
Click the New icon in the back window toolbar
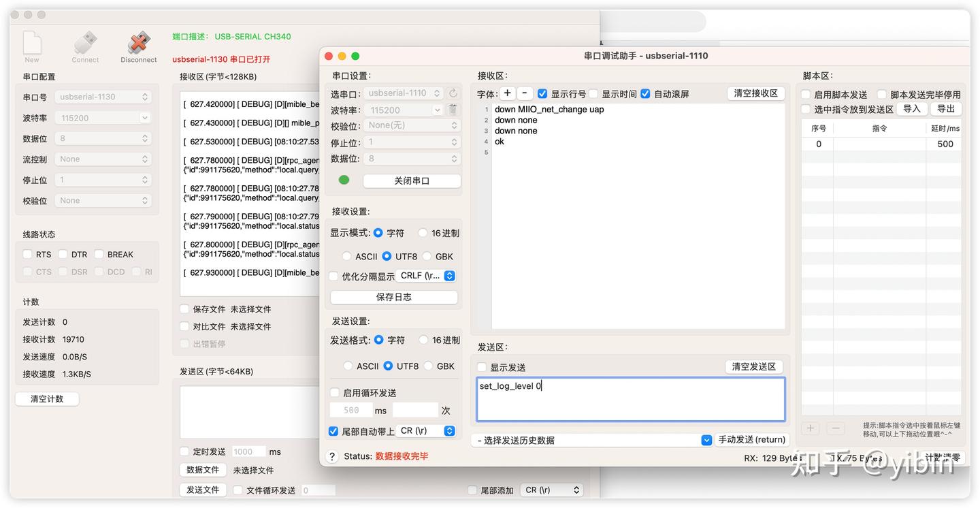pyautogui.click(x=32, y=43)
